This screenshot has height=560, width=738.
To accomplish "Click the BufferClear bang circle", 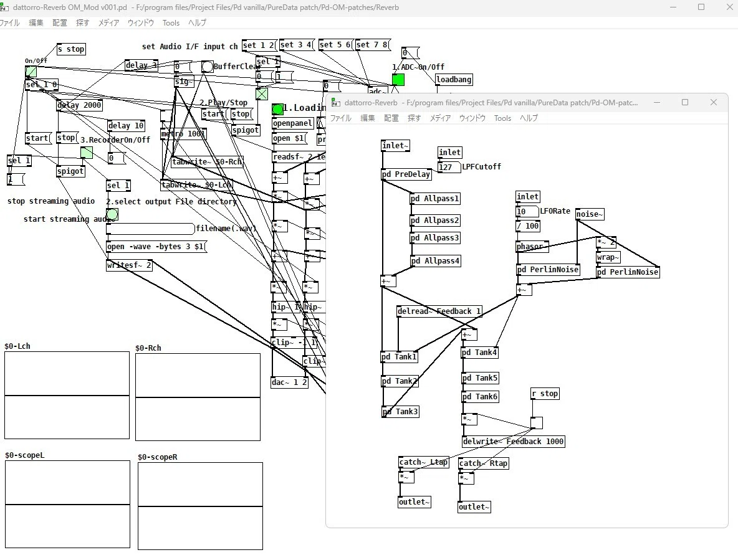I will (x=207, y=67).
